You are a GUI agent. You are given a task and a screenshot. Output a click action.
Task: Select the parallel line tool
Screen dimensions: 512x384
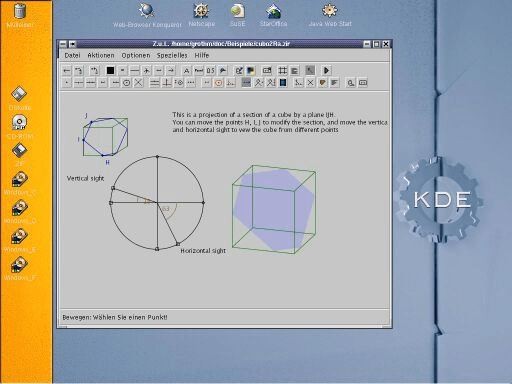point(155,83)
